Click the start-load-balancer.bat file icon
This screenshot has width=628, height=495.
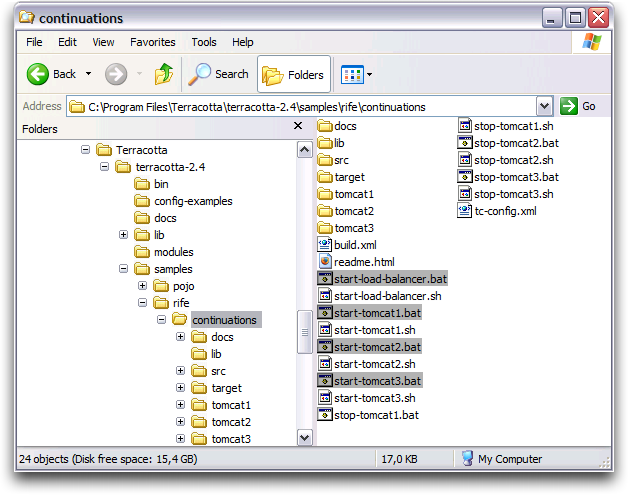325,279
